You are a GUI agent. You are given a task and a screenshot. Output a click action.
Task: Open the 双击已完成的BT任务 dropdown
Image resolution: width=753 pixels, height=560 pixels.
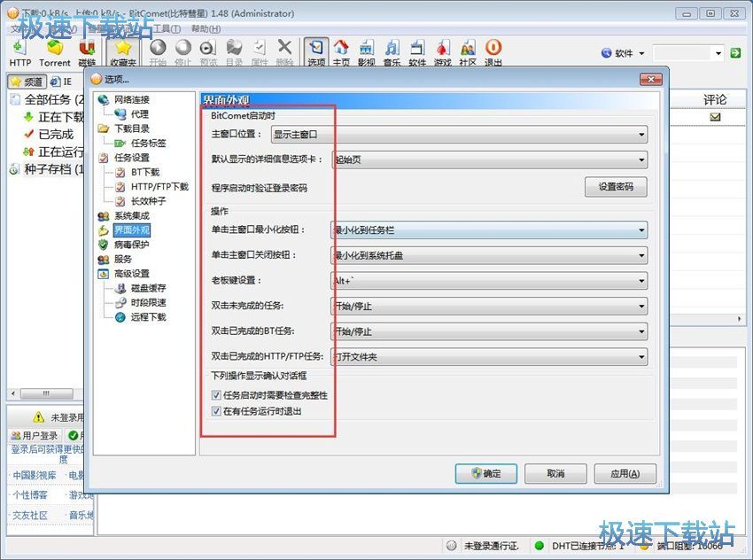[489, 331]
